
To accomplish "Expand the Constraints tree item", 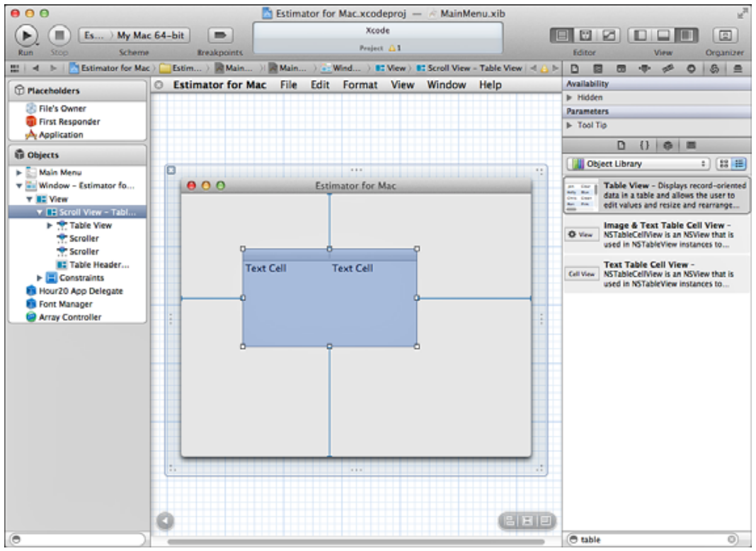I will tap(40, 278).
